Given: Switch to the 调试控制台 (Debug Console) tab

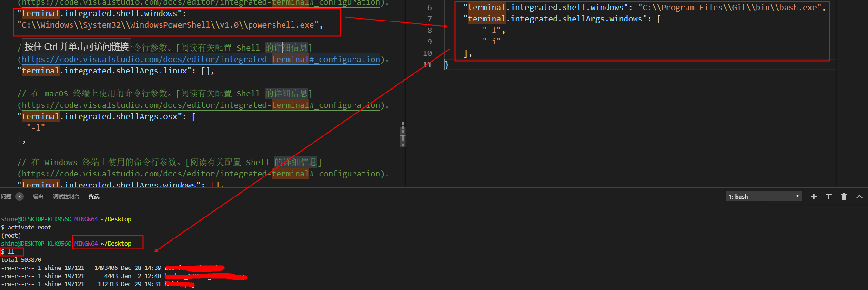Looking at the screenshot, I should click(x=66, y=197).
